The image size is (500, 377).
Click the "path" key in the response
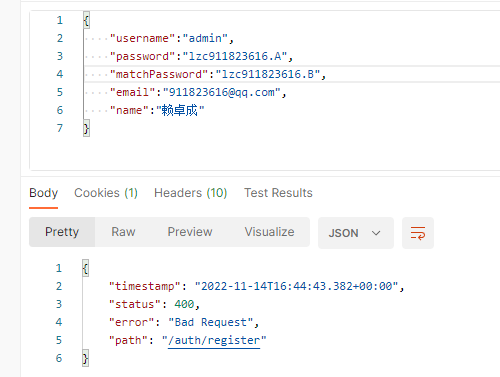pyautogui.click(x=128, y=340)
